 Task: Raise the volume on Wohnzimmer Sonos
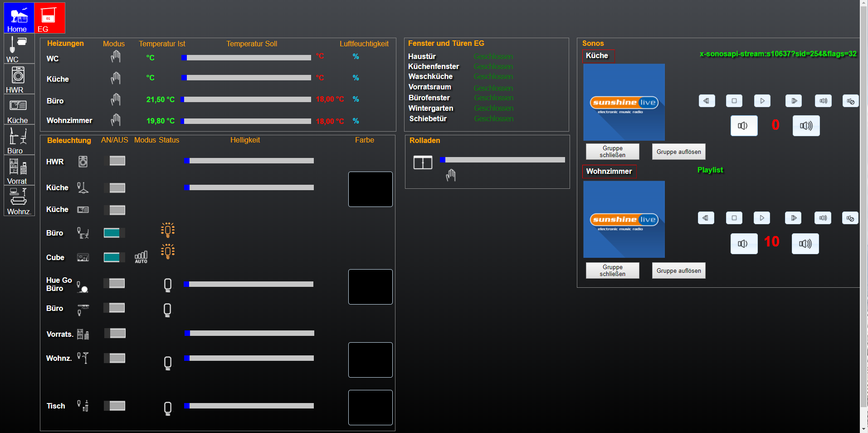(805, 244)
